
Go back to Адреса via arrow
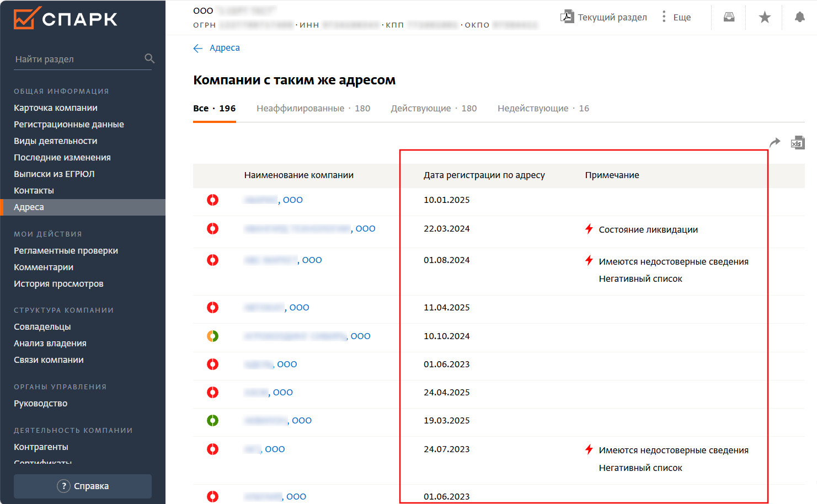tap(198, 49)
